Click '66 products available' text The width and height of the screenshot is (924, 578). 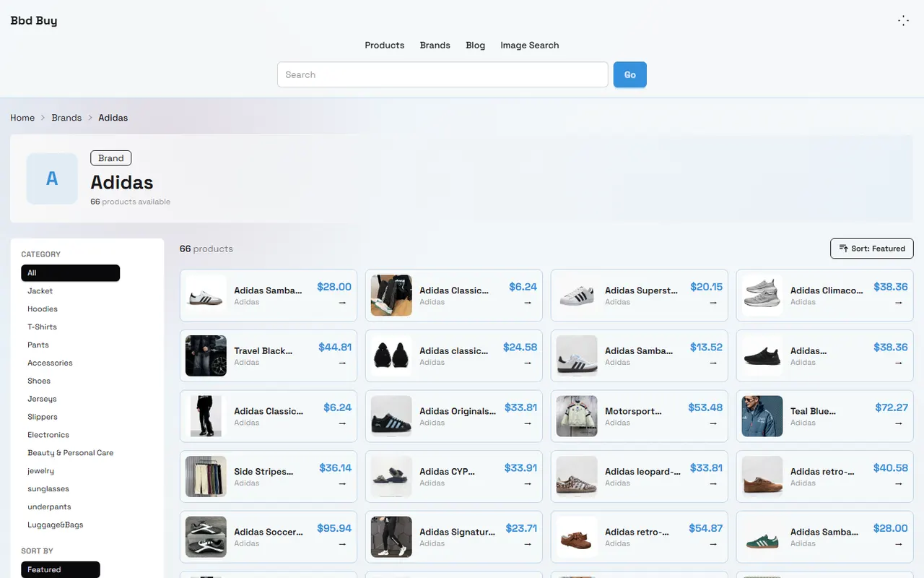tap(131, 202)
